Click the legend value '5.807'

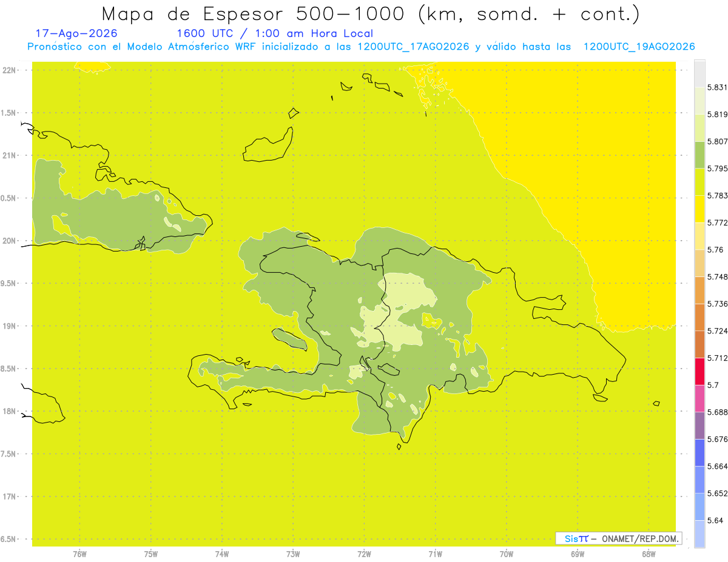click(718, 141)
